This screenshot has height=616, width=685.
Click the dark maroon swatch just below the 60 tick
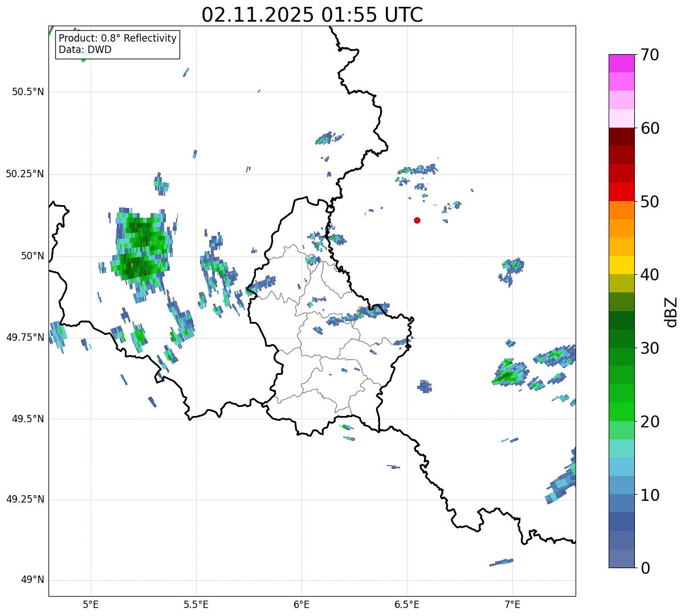(x=621, y=137)
